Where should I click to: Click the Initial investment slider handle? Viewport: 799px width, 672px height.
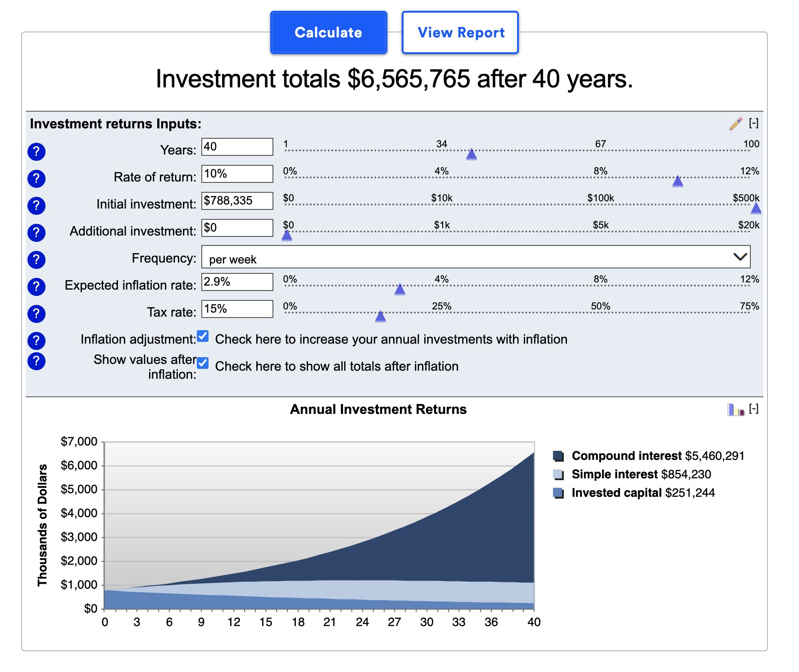[756, 209]
